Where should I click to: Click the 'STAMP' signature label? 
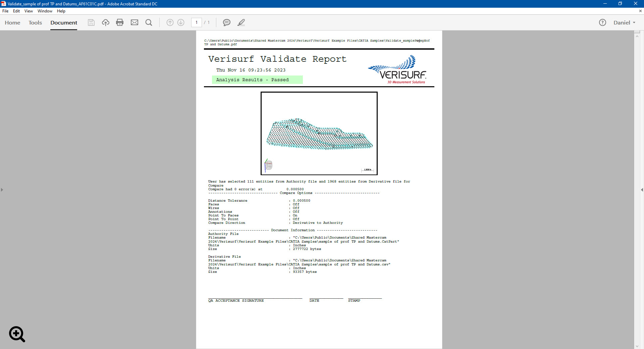pyautogui.click(x=354, y=301)
